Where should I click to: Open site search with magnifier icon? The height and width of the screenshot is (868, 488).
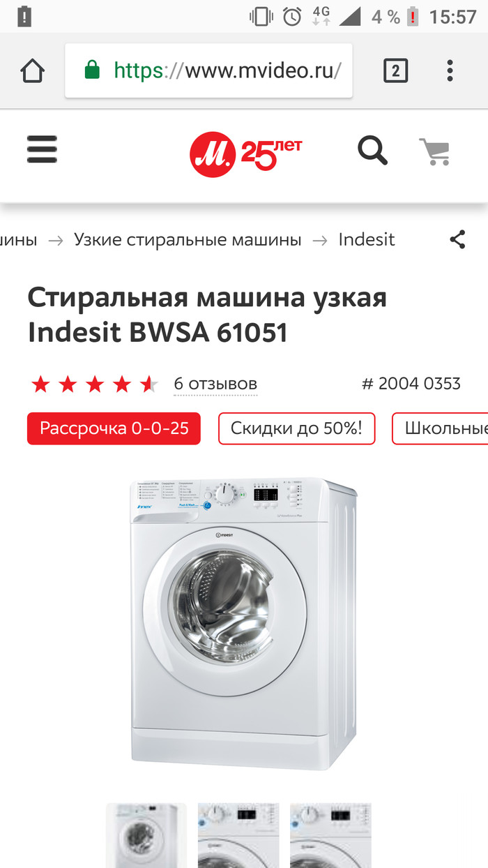tap(372, 151)
